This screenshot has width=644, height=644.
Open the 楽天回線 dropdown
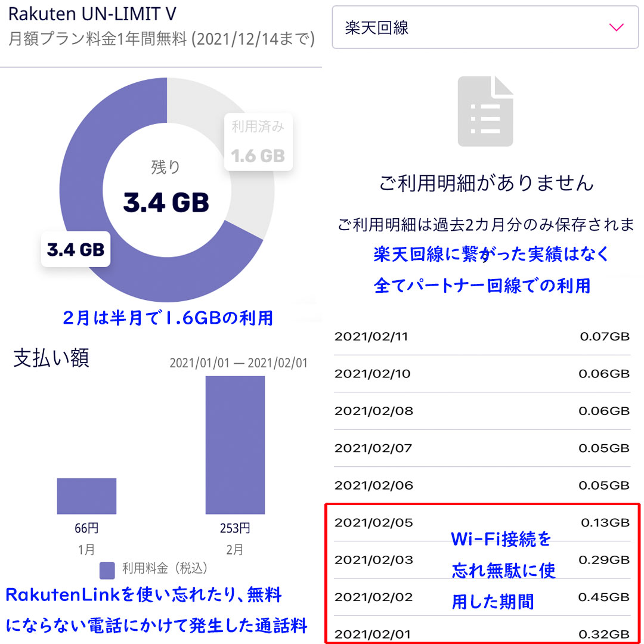[x=485, y=27]
